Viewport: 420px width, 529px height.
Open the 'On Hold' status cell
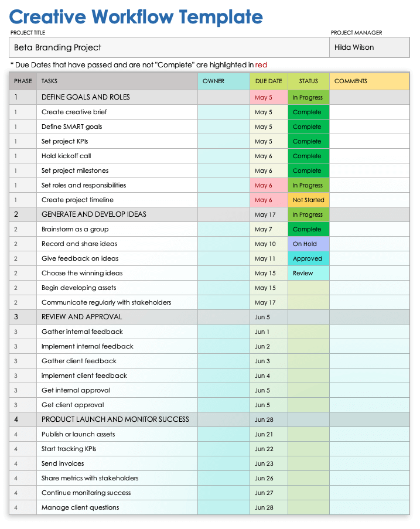pyautogui.click(x=308, y=244)
